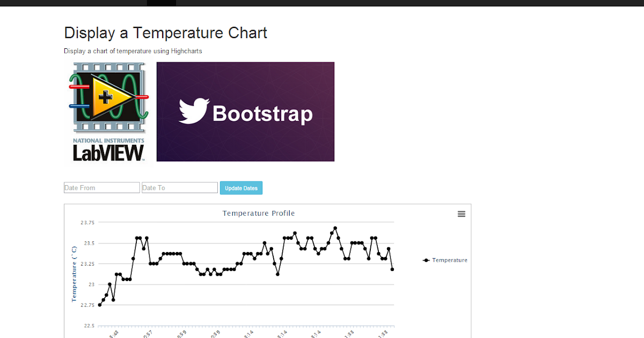The image size is (644, 338).
Task: Toggle Temperature series via legend label
Action: coord(450,260)
